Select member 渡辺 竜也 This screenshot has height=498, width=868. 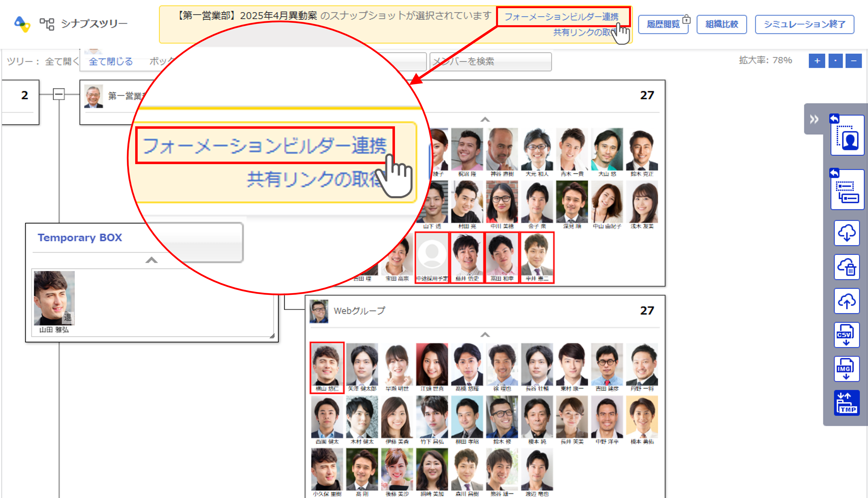(537, 473)
